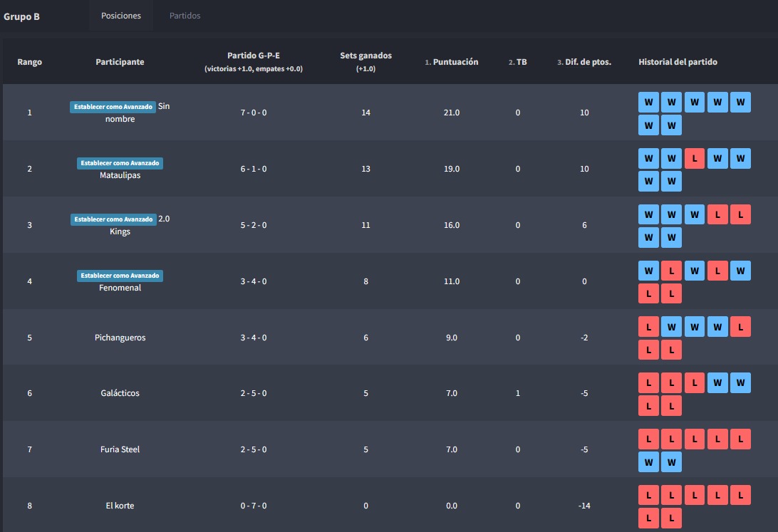Click Establecer como Avanzado next to Fenomenal
The image size is (778, 532).
[119, 276]
